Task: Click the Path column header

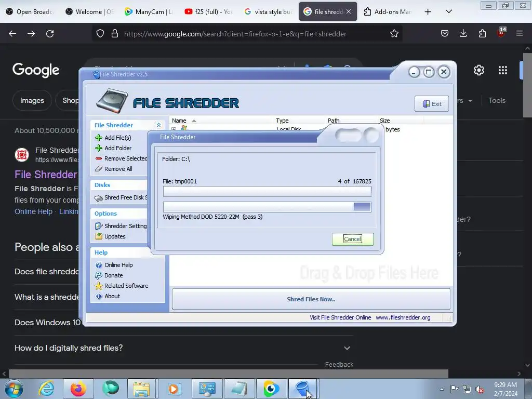Action: click(351, 121)
